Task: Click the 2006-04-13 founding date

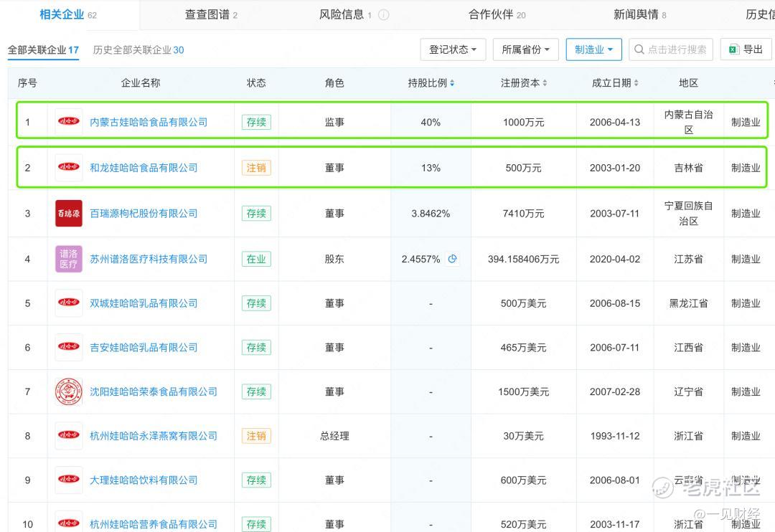Action: pos(615,122)
